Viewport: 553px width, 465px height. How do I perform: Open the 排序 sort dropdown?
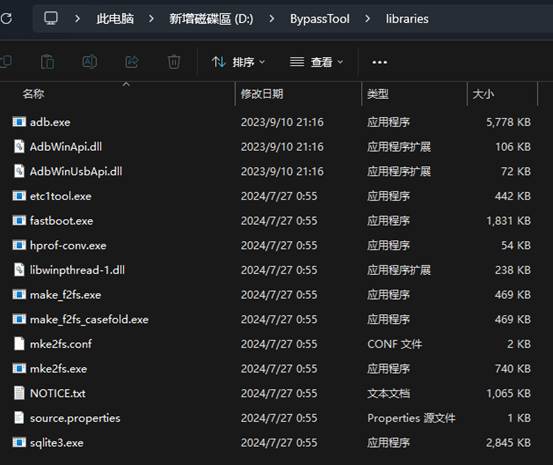tap(238, 62)
